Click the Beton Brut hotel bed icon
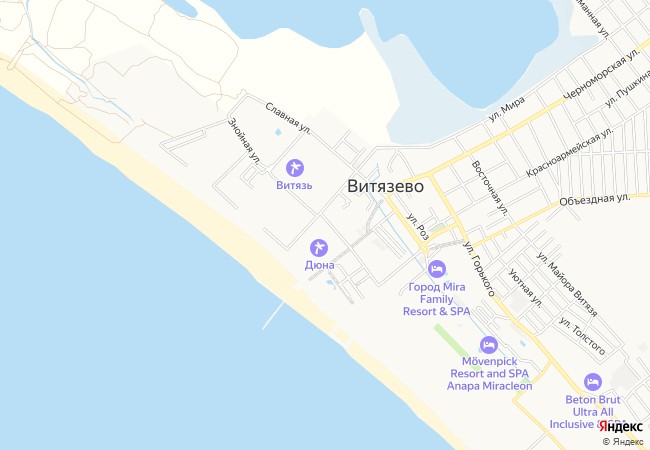Image resolution: width=650 pixels, height=450 pixels. point(593,382)
